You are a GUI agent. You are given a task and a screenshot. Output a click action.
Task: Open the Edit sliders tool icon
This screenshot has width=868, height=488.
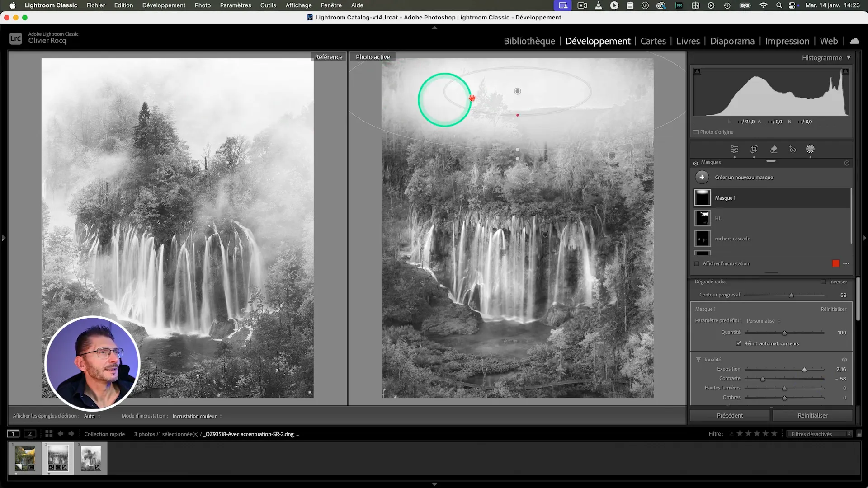click(734, 149)
